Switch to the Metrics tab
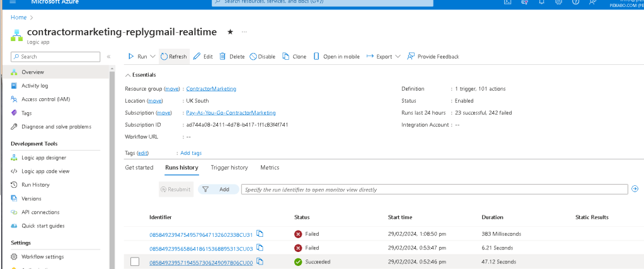This screenshot has width=644, height=269. (x=270, y=168)
